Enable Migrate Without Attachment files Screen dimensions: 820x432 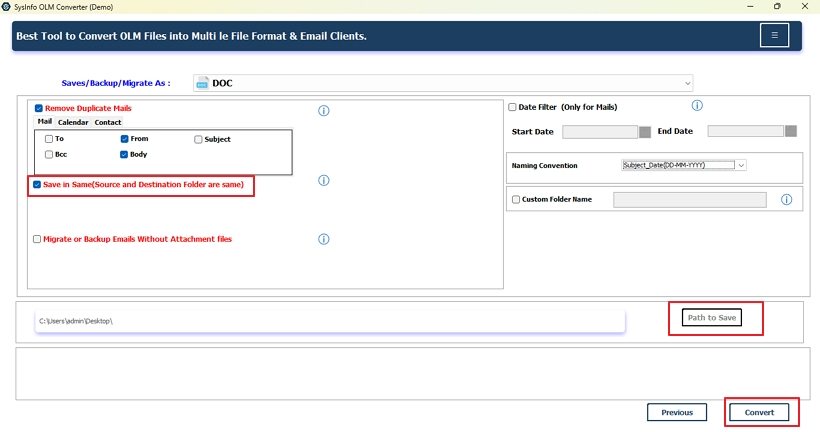click(37, 239)
